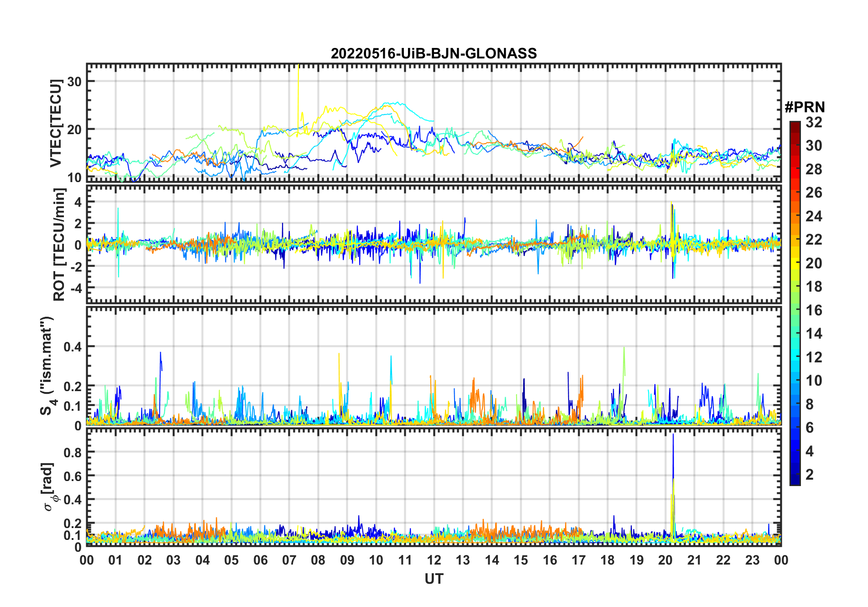Select the "03" UT hour tick label

point(173,560)
